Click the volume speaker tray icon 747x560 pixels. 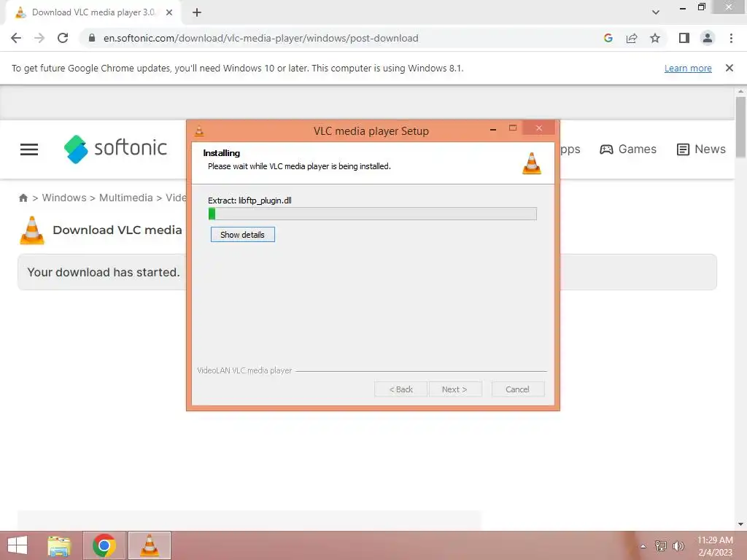(x=678, y=546)
